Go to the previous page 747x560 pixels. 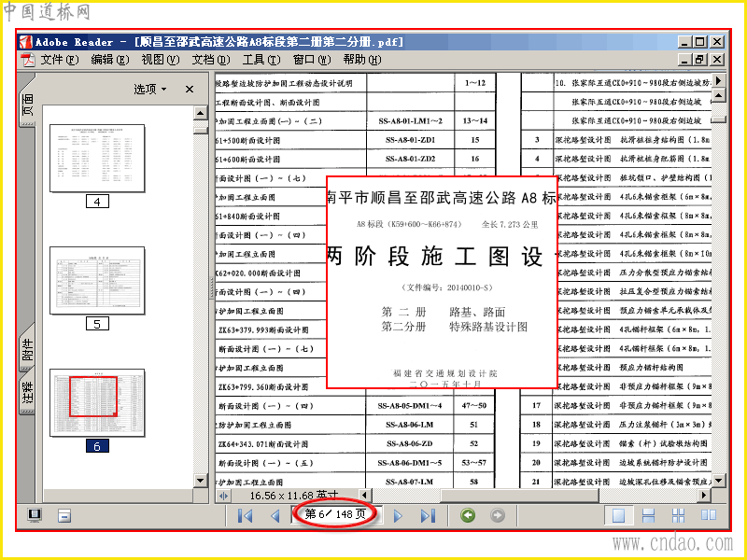click(x=275, y=515)
